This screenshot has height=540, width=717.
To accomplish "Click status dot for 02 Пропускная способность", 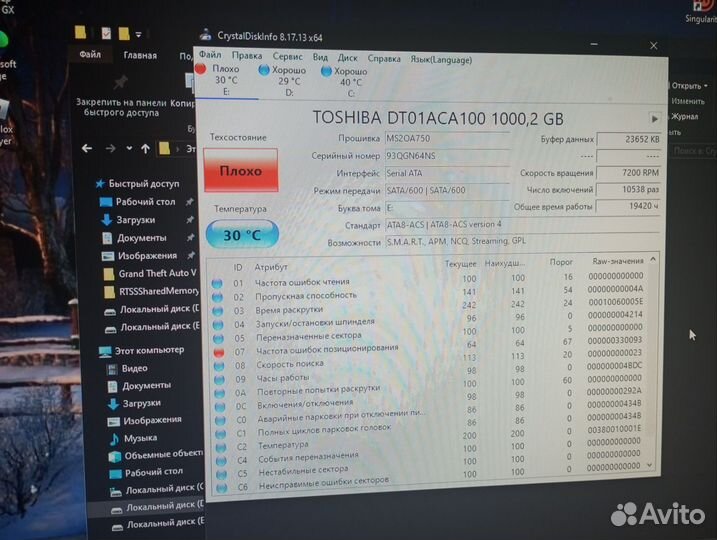I will click(x=218, y=297).
